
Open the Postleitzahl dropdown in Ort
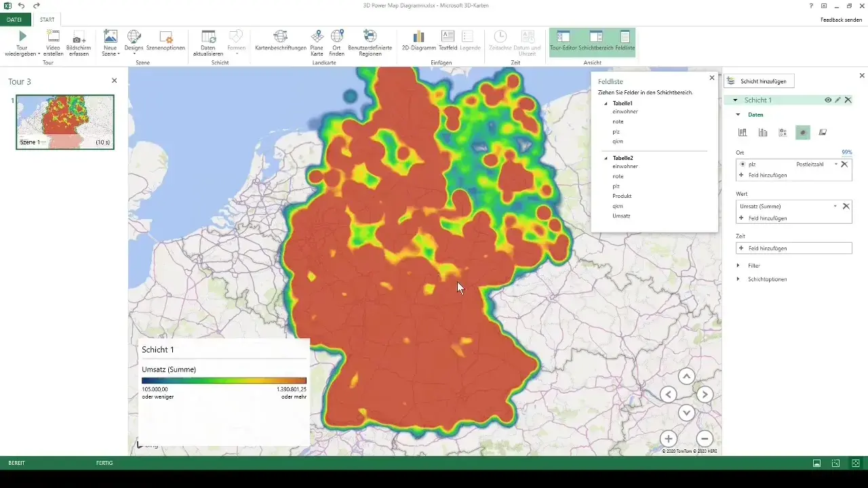click(835, 164)
